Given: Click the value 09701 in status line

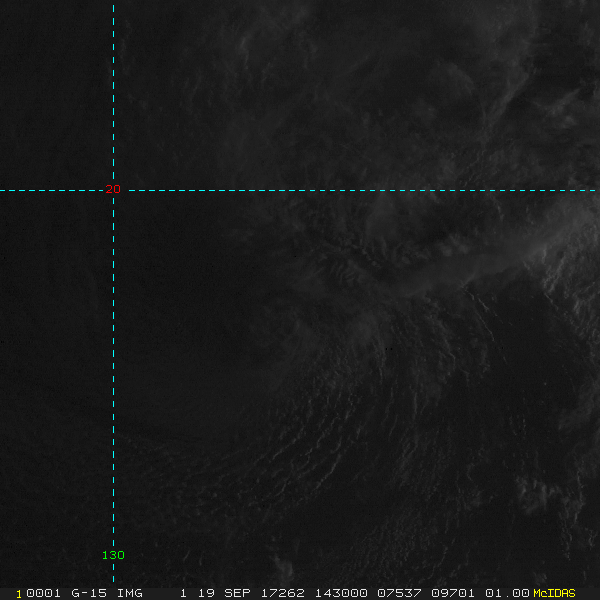Looking at the screenshot, I should coord(453,593).
